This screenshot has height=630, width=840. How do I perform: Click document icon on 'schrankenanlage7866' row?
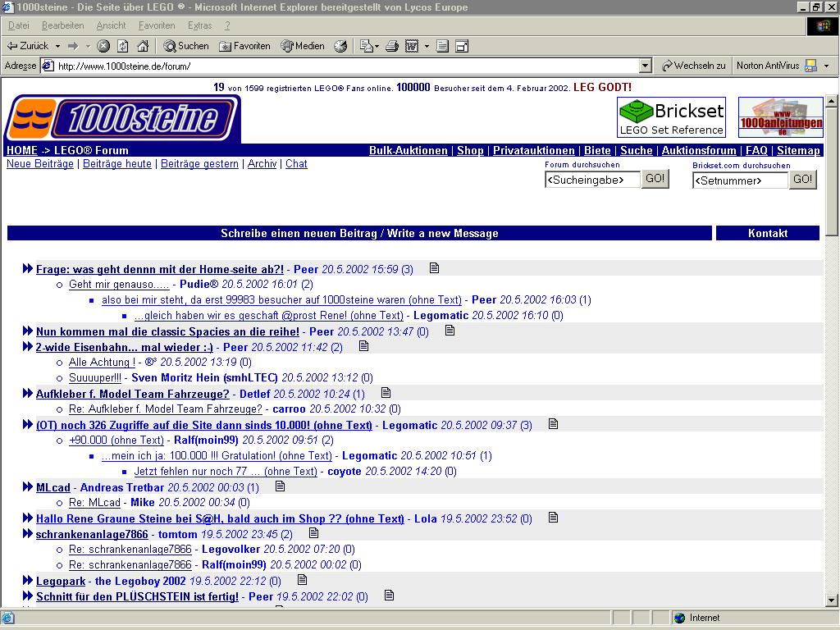(314, 533)
